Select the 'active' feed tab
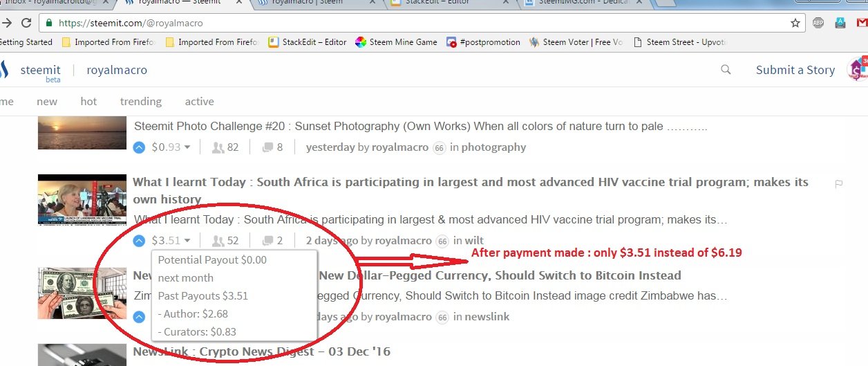 click(199, 101)
